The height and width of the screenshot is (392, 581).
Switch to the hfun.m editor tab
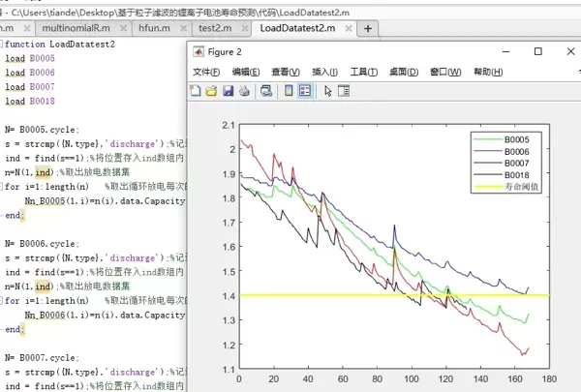pyautogui.click(x=155, y=28)
